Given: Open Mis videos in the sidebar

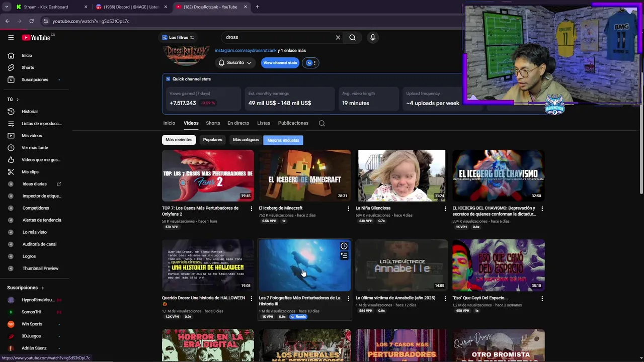Looking at the screenshot, I should (x=33, y=135).
